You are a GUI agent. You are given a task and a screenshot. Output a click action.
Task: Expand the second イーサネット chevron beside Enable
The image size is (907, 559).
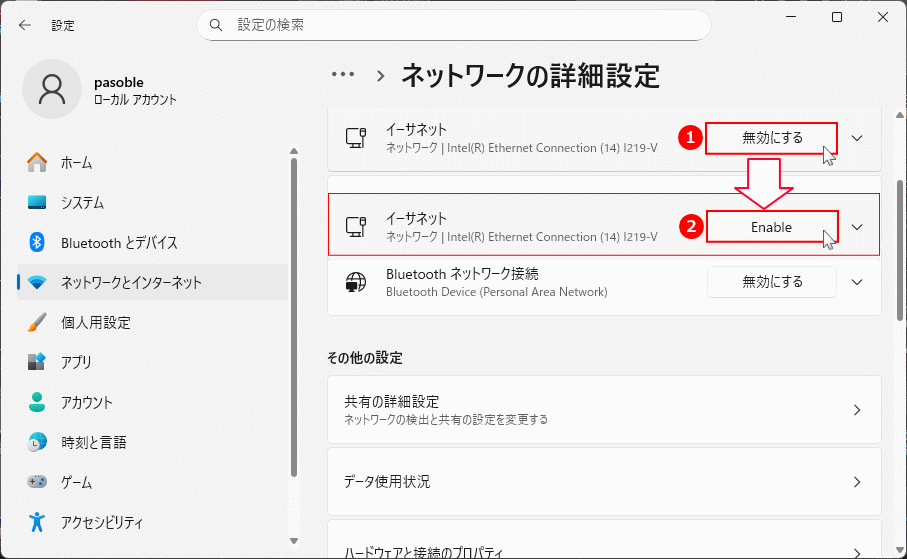click(x=857, y=227)
